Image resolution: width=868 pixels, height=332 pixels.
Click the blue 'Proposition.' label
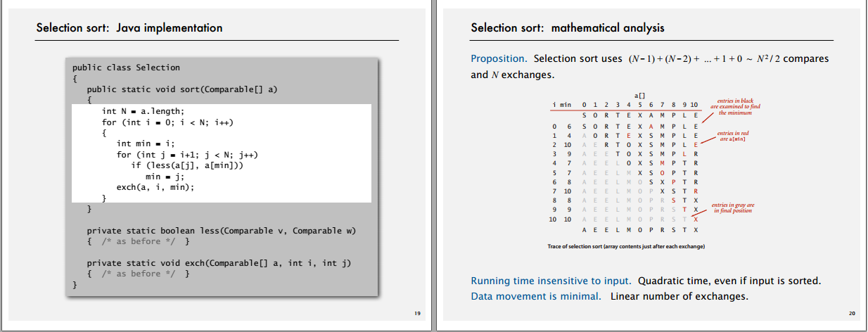click(499, 58)
